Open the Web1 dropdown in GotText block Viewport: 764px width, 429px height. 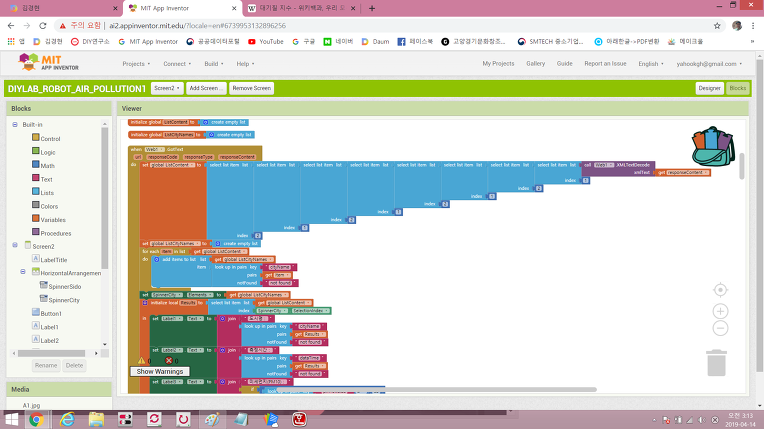[155, 149]
